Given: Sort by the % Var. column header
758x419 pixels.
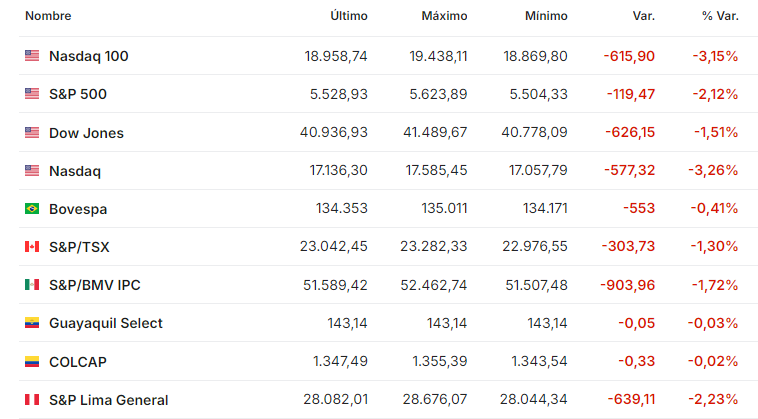Looking at the screenshot, I should pos(720,16).
